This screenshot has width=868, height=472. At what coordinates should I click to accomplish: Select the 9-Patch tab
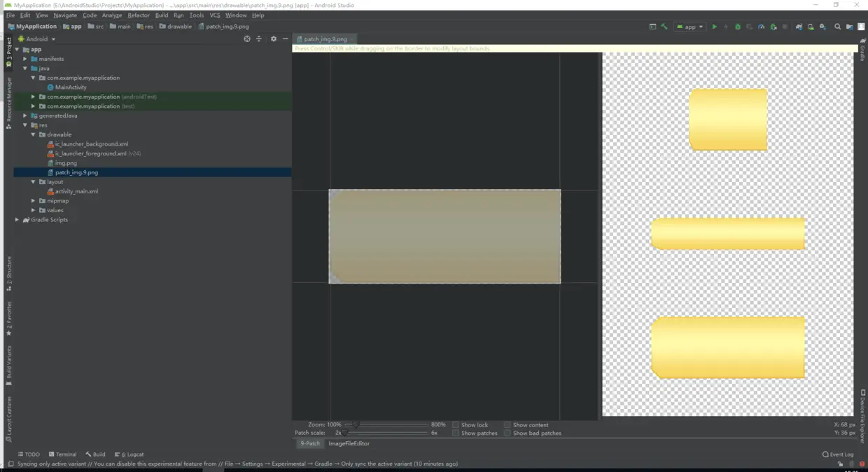pyautogui.click(x=309, y=443)
